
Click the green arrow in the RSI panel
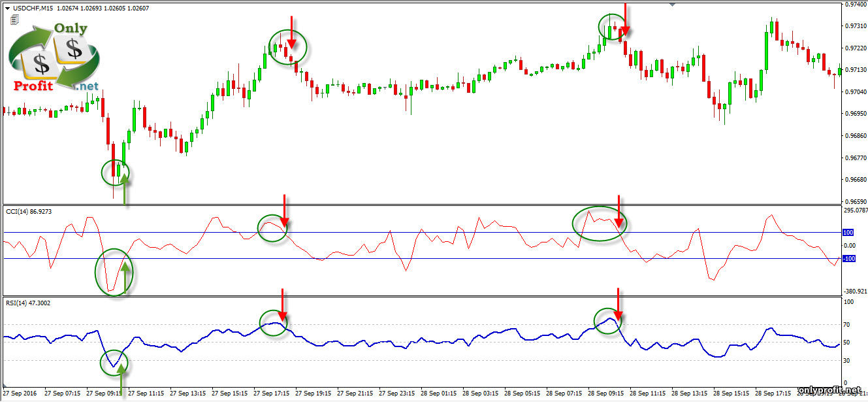coord(121,378)
